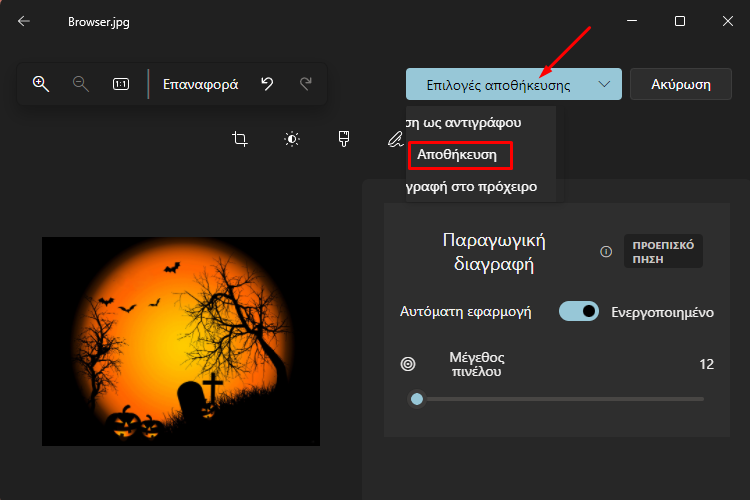The width and height of the screenshot is (750, 500).
Task: Click the Browser.jpg file name title
Action: click(99, 22)
